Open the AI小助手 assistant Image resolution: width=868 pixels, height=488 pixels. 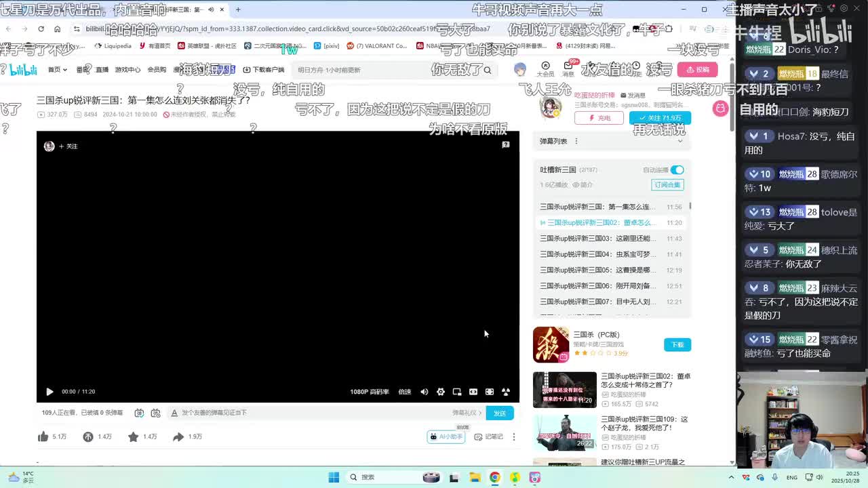coord(446,436)
